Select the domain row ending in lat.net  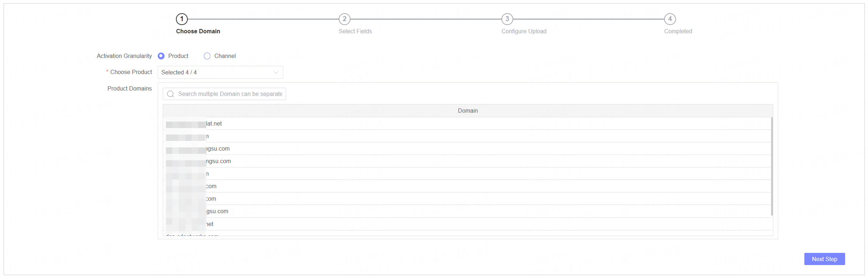click(x=214, y=124)
